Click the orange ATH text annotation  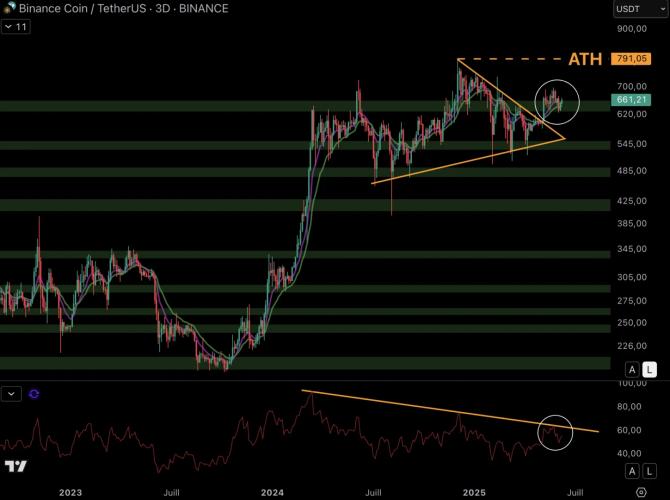point(585,59)
